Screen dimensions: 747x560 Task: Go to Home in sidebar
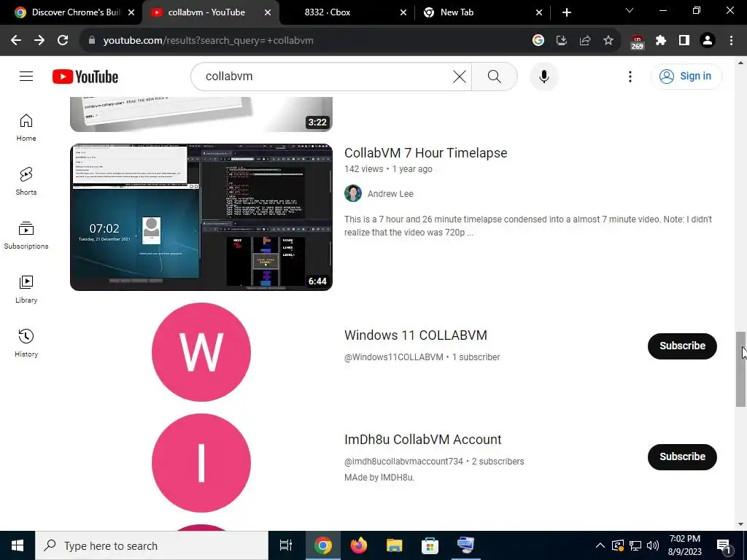tap(26, 128)
